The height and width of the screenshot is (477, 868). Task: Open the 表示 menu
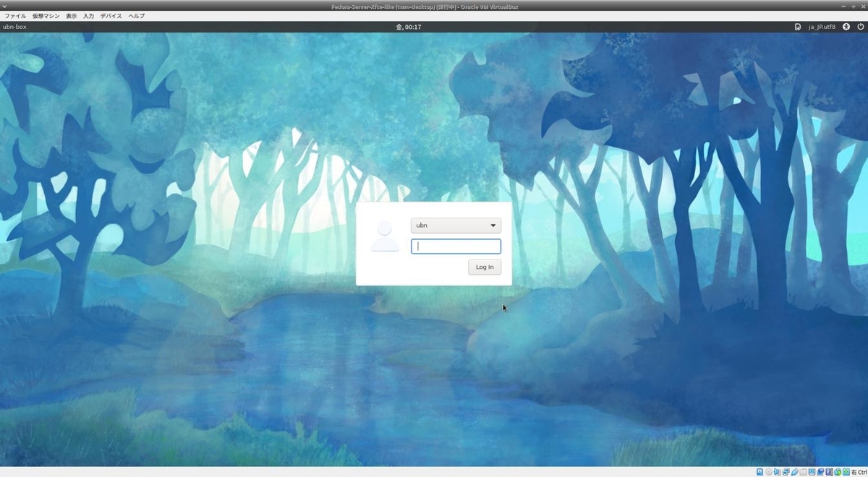[71, 16]
